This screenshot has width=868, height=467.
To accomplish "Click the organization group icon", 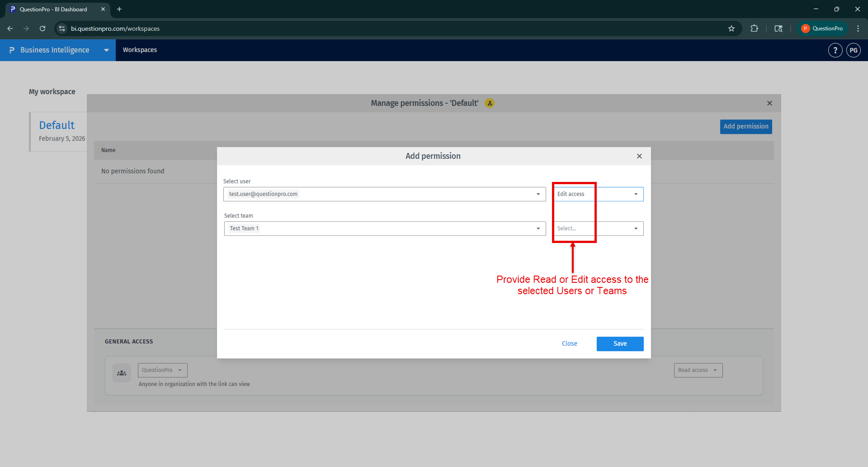I will click(x=122, y=373).
